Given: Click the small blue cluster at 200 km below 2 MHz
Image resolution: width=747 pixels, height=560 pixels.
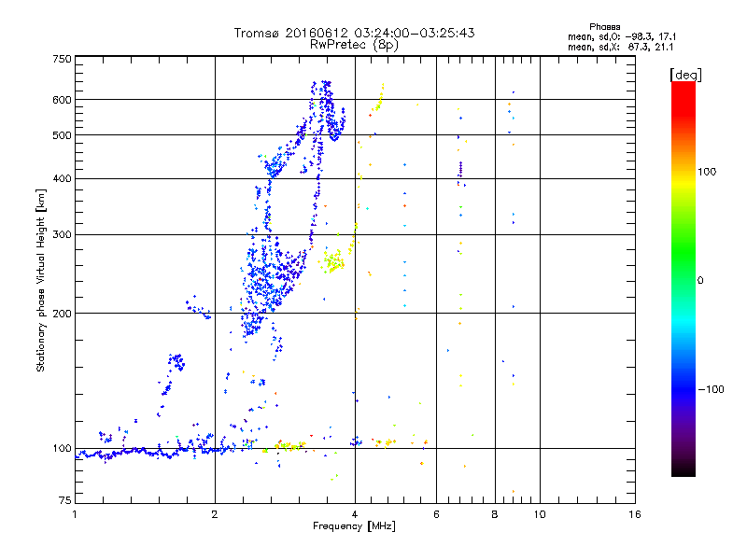Looking at the screenshot, I should pos(198,307).
